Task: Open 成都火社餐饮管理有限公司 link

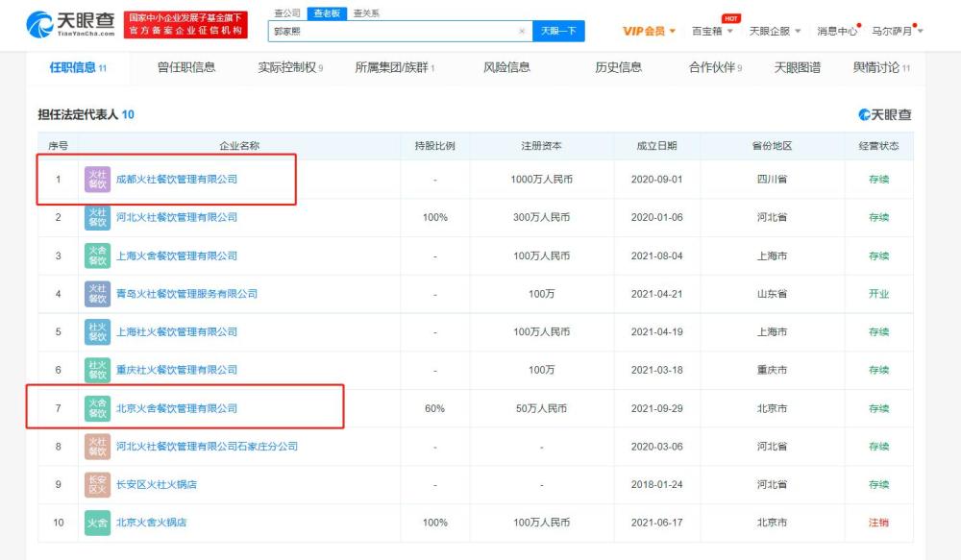Action: tap(177, 180)
